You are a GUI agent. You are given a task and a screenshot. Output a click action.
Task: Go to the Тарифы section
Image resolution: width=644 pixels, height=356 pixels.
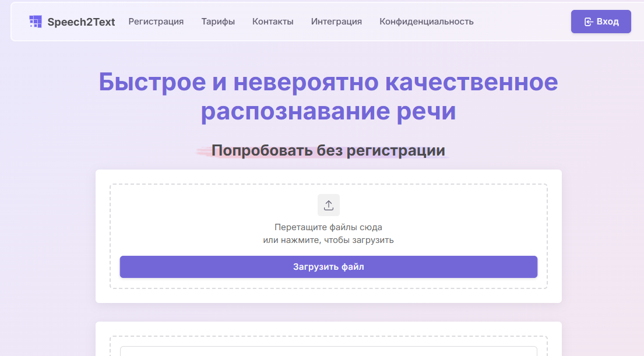(x=218, y=22)
